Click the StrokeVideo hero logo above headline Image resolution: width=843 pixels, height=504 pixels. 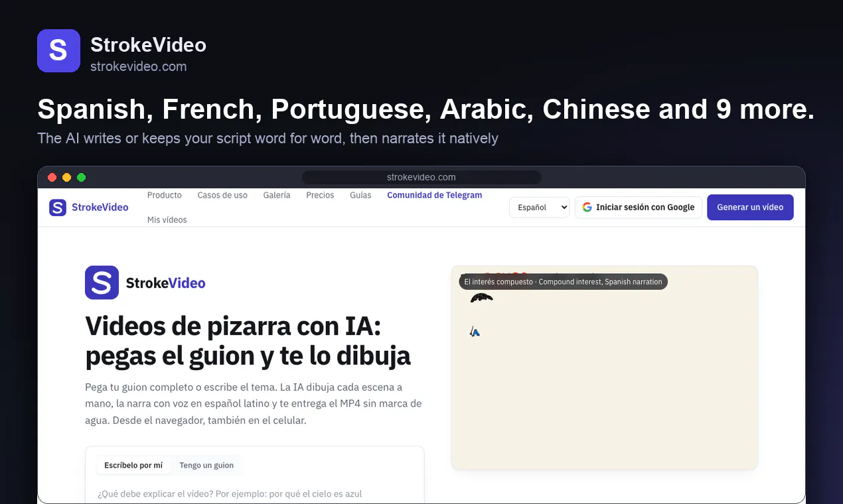click(x=145, y=283)
